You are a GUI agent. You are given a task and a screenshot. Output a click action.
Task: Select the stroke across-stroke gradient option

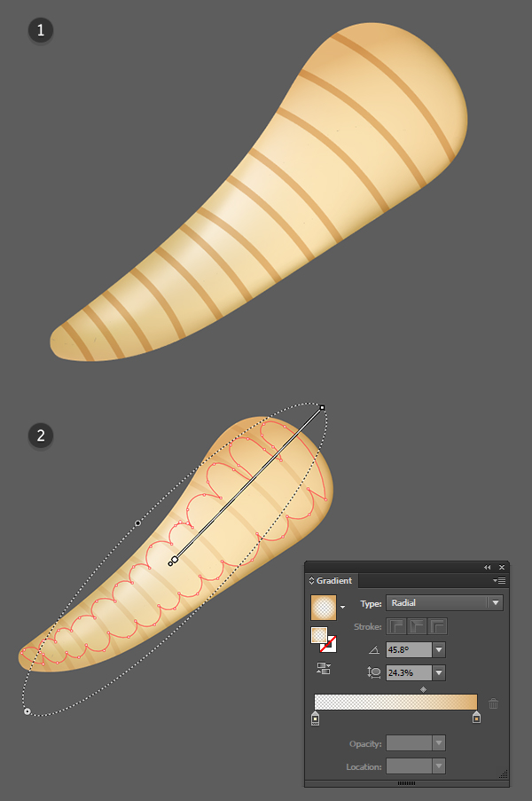coord(437,626)
